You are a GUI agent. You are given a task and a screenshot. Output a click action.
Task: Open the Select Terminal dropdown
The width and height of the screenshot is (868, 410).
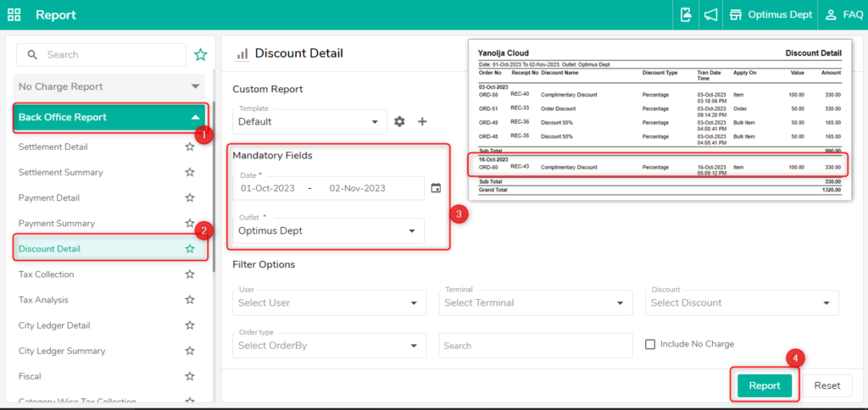click(x=536, y=302)
